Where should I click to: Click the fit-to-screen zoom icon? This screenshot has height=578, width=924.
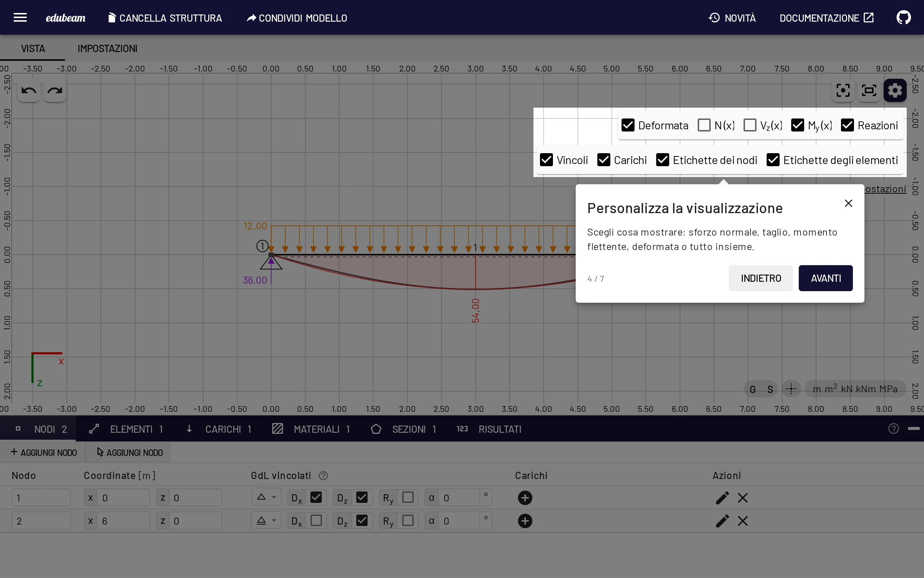point(869,91)
